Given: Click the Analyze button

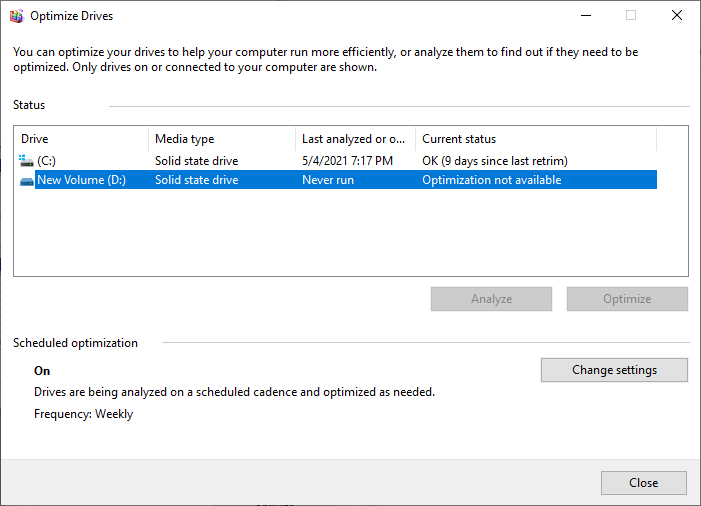Looking at the screenshot, I should pos(491,299).
